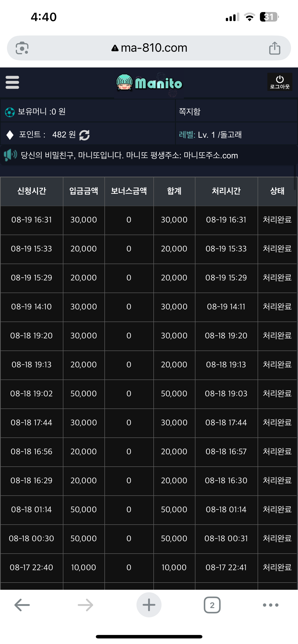
Task: Tap the soccer ball icon beside 보유머니
Action: point(10,112)
